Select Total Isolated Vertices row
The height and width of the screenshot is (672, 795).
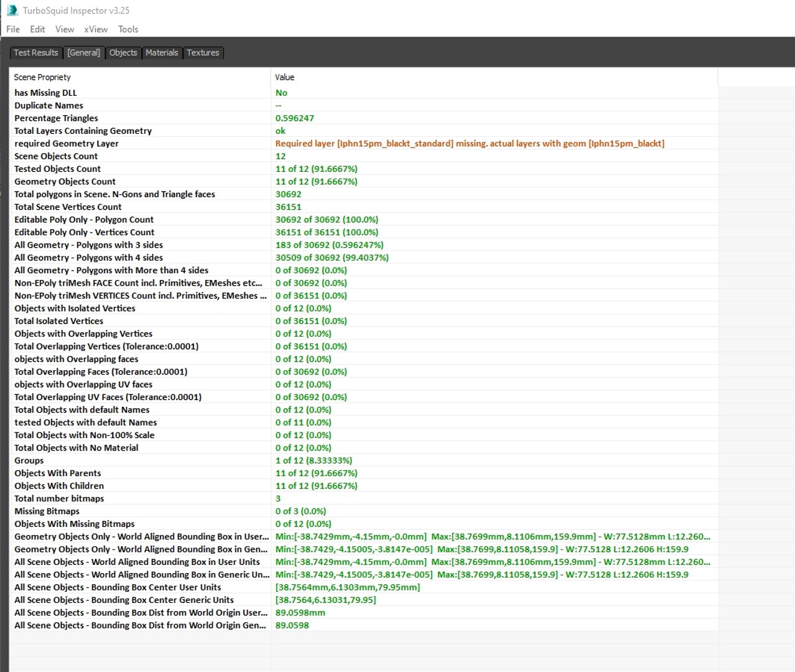click(x=364, y=321)
